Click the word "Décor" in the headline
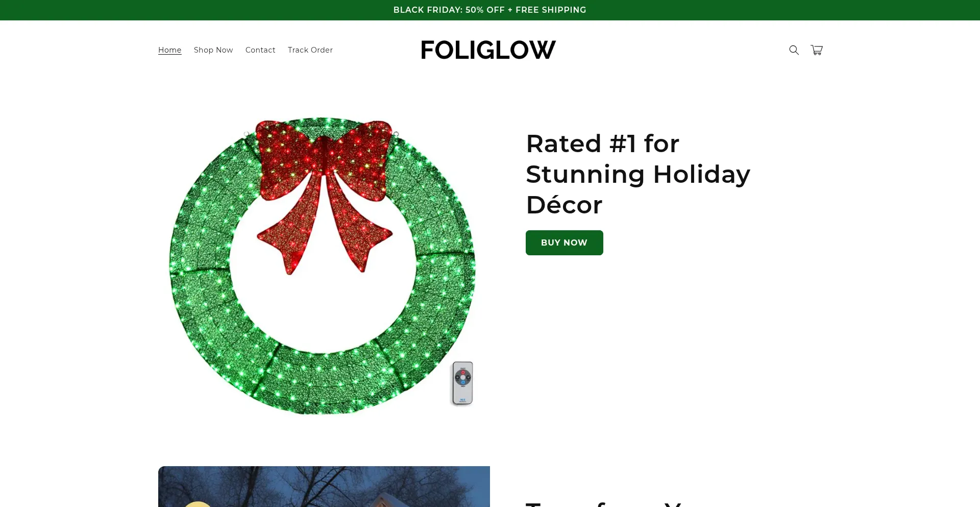The width and height of the screenshot is (980, 507). tap(564, 205)
